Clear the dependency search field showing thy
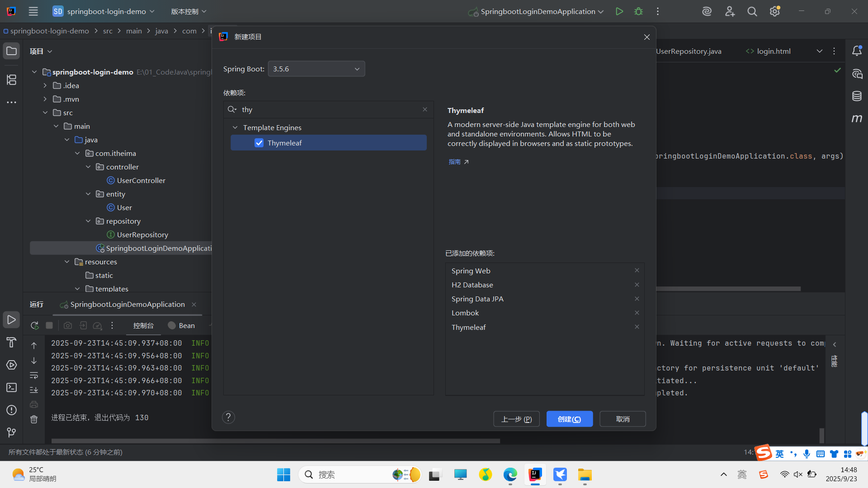This screenshot has width=868, height=488. pyautogui.click(x=425, y=109)
